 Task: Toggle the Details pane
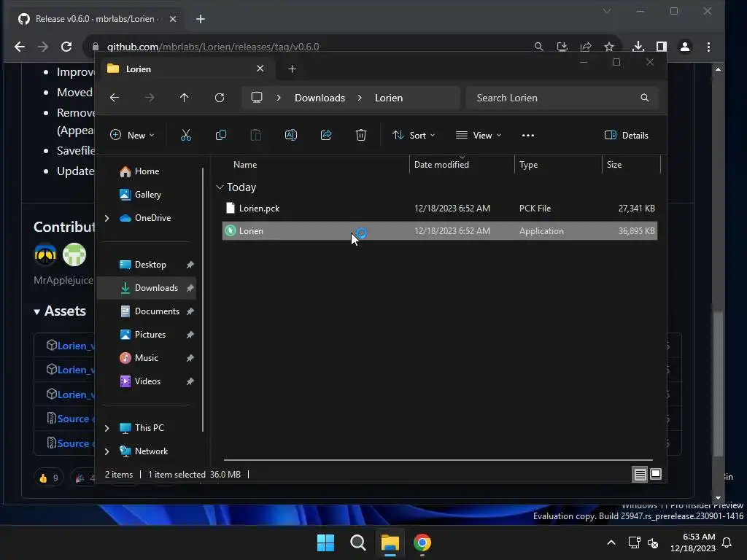coord(626,135)
